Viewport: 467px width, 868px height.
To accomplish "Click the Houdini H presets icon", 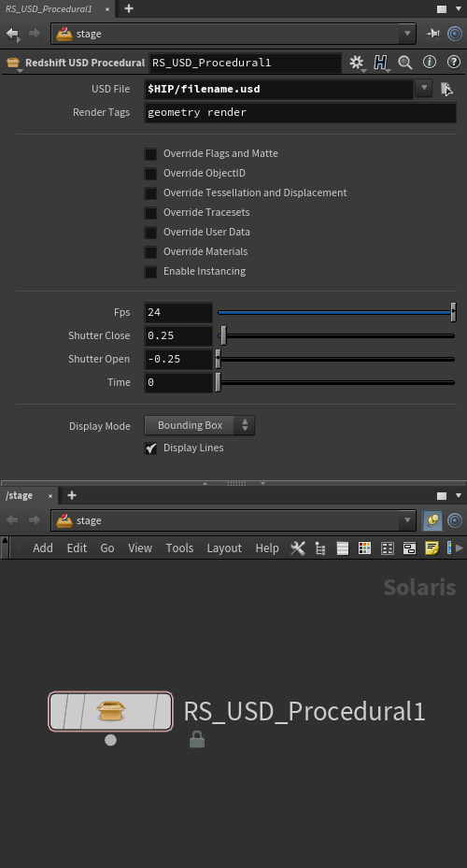I will pos(381,63).
